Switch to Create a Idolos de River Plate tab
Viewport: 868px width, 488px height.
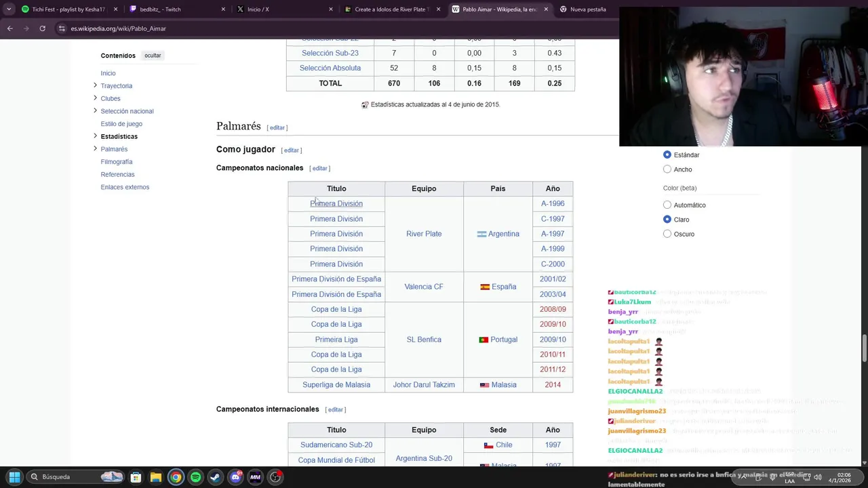[388, 9]
